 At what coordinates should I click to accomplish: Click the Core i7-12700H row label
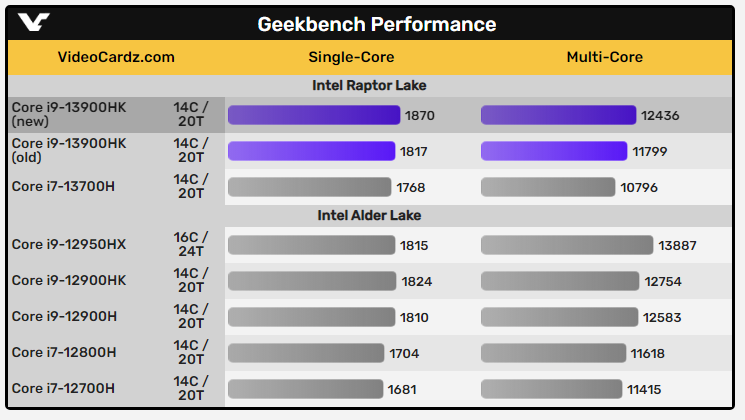click(x=62, y=388)
